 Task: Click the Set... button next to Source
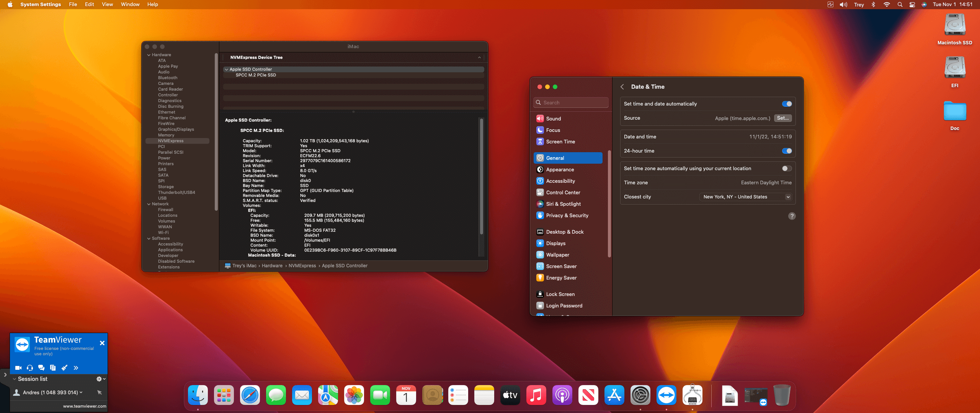(x=782, y=118)
